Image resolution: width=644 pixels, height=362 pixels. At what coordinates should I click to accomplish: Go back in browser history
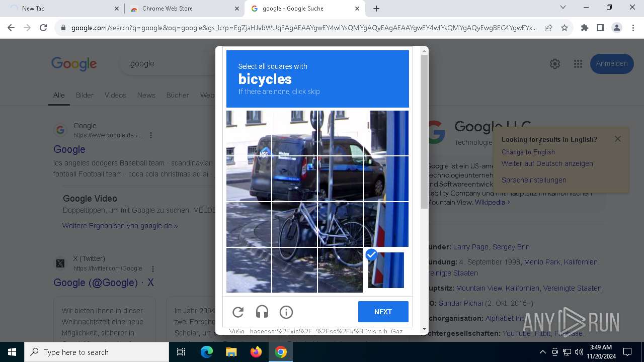11,28
